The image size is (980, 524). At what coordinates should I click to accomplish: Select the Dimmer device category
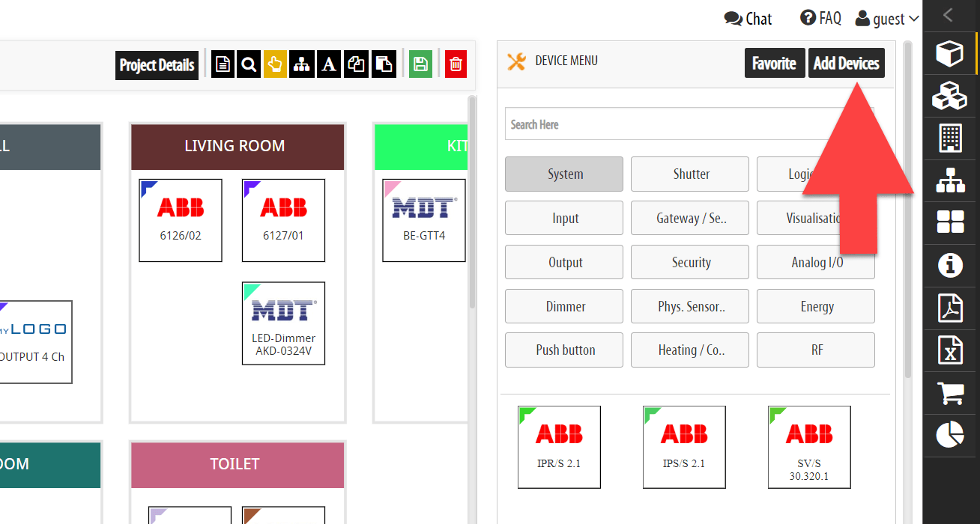click(564, 306)
